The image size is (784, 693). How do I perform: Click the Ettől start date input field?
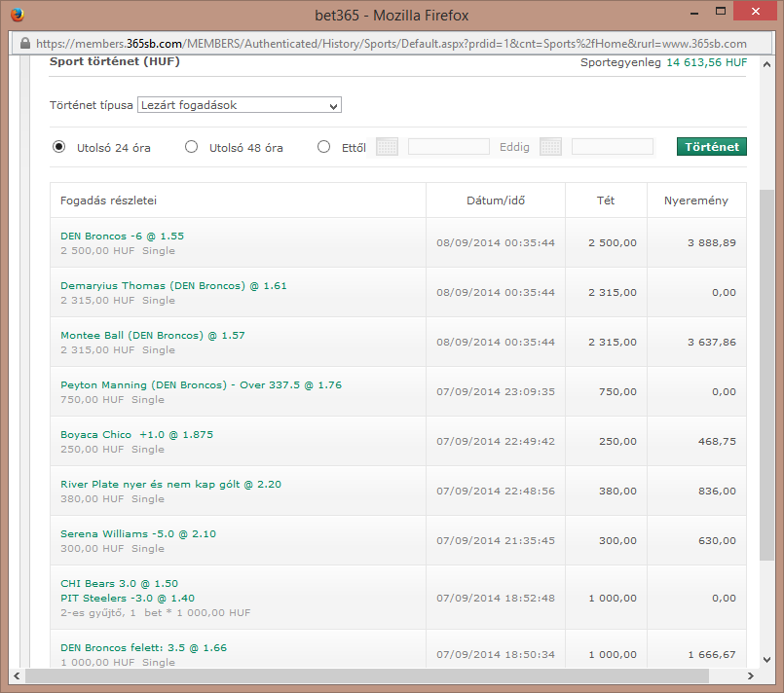tap(449, 147)
